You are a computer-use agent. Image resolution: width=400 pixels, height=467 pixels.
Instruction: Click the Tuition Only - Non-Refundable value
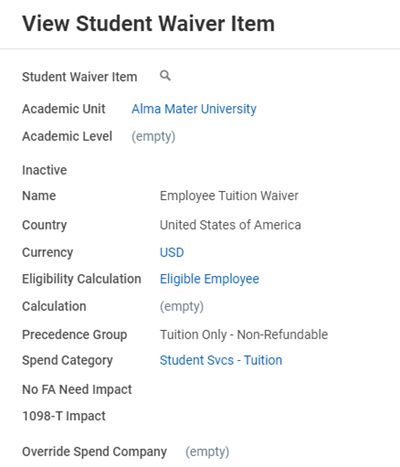tap(244, 334)
